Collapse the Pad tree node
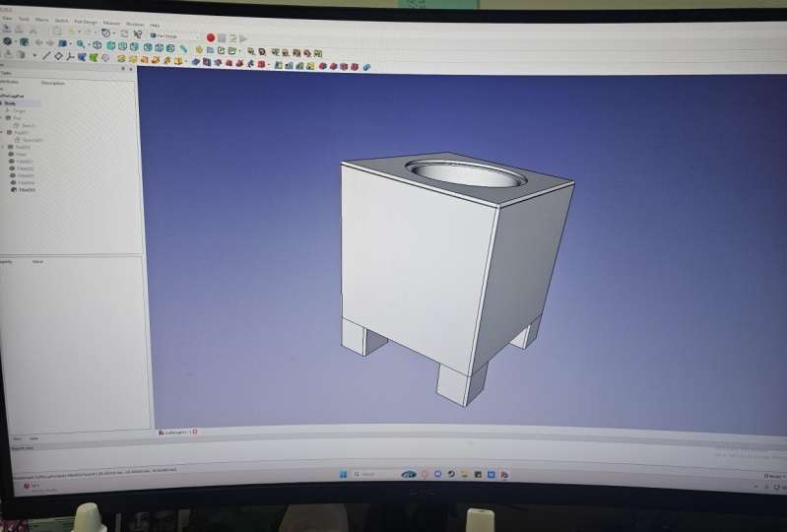 click(2, 117)
